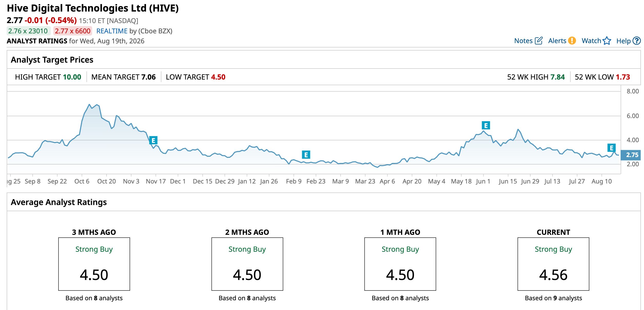This screenshot has height=310, width=644.
Task: Click the 52 WK LOW value 1.73
Action: coord(623,77)
